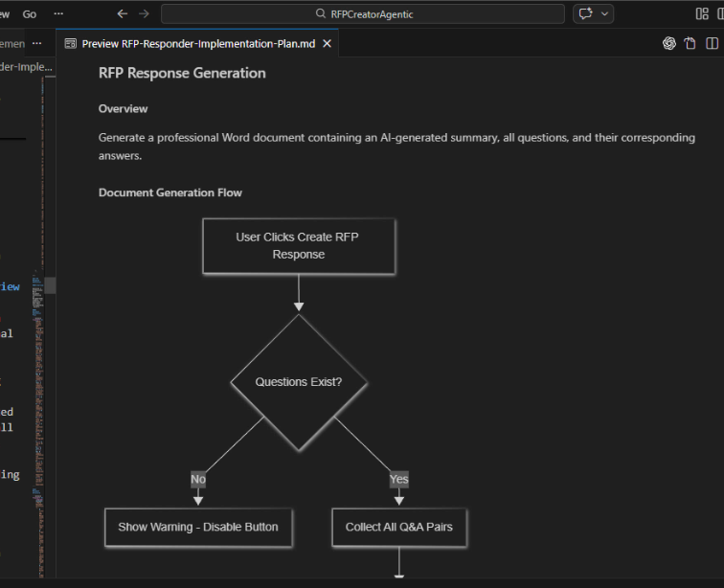This screenshot has height=588, width=724.
Task: Open the customize layout icon
Action: pos(702,14)
